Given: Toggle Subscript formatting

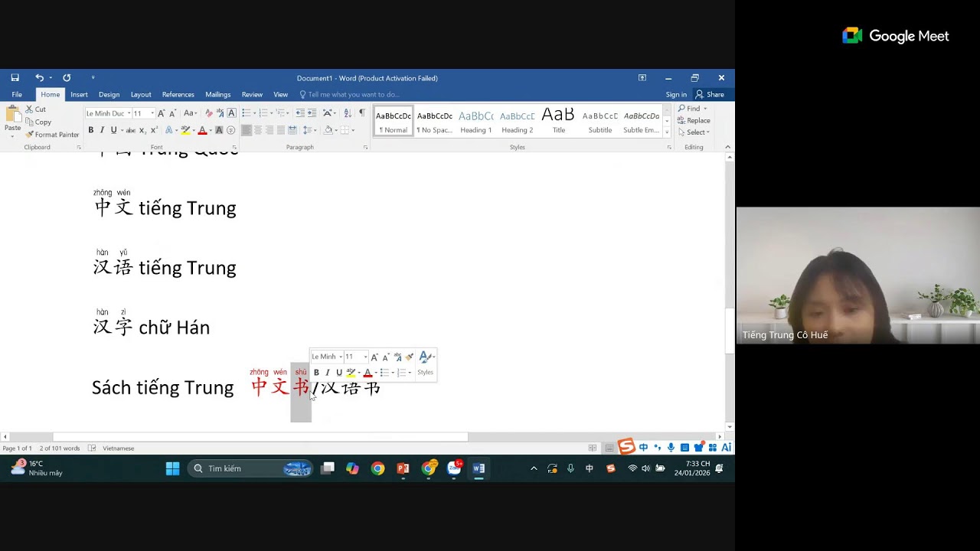Looking at the screenshot, I should point(143,130).
